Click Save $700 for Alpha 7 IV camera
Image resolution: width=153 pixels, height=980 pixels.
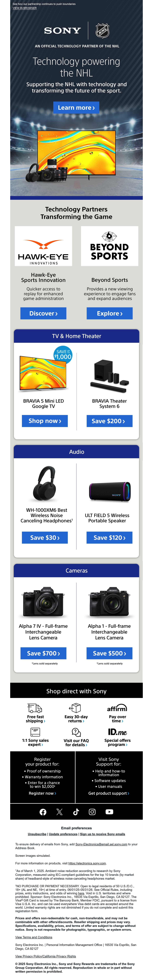pos(43,653)
